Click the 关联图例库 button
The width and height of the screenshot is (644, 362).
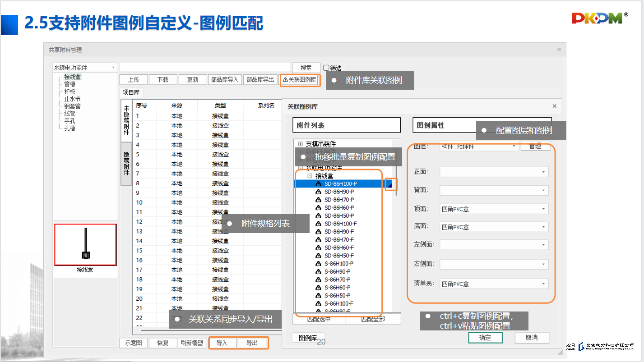point(300,80)
